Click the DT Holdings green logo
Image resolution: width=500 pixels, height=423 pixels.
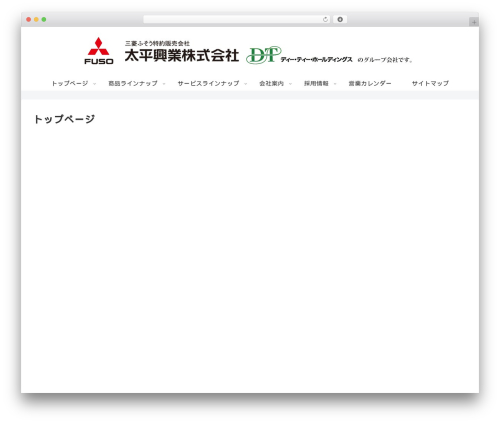(263, 55)
